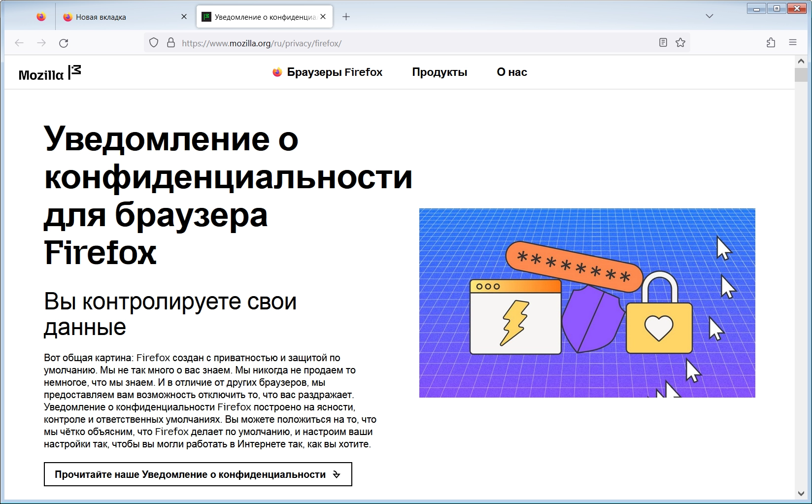Click the paragraph starting Вот общая картина
The height and width of the screenshot is (504, 812).
pyautogui.click(x=210, y=401)
